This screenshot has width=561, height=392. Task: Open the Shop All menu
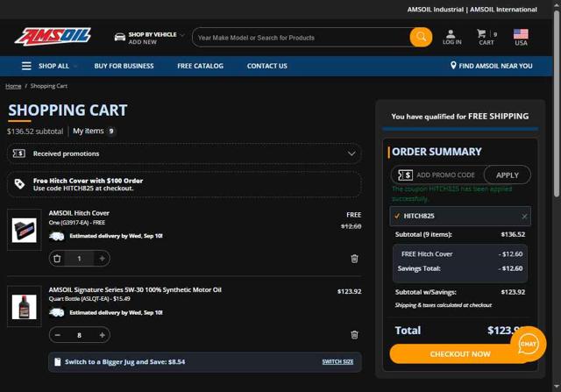[x=46, y=66]
